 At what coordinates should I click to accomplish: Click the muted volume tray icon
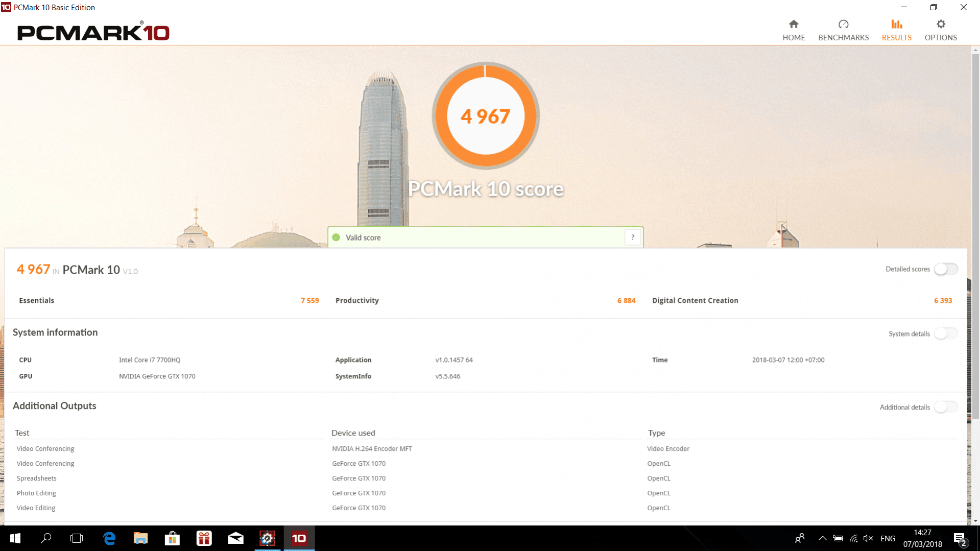coord(868,538)
